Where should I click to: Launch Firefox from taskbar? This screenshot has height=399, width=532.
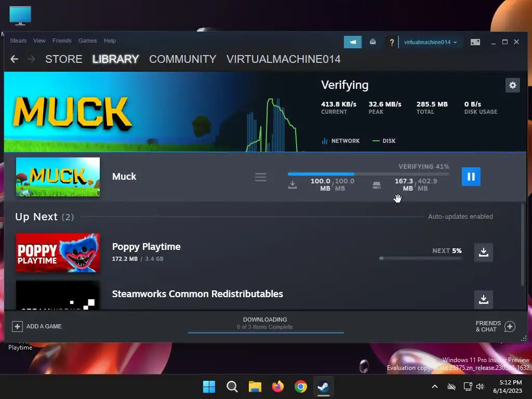pos(278,387)
